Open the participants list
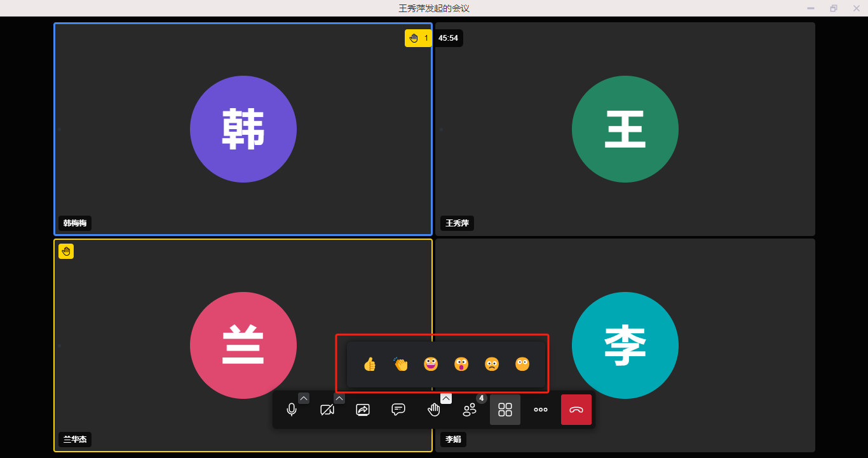Image resolution: width=868 pixels, height=458 pixels. click(470, 410)
